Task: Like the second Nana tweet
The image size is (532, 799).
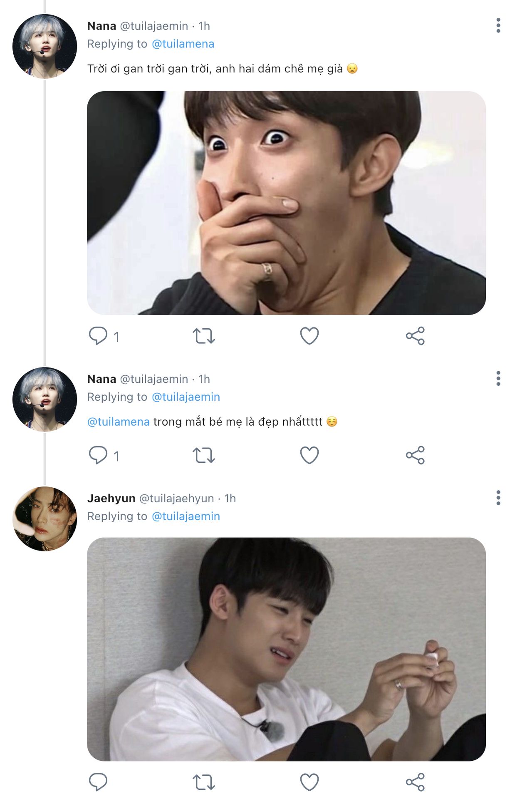Action: [309, 455]
